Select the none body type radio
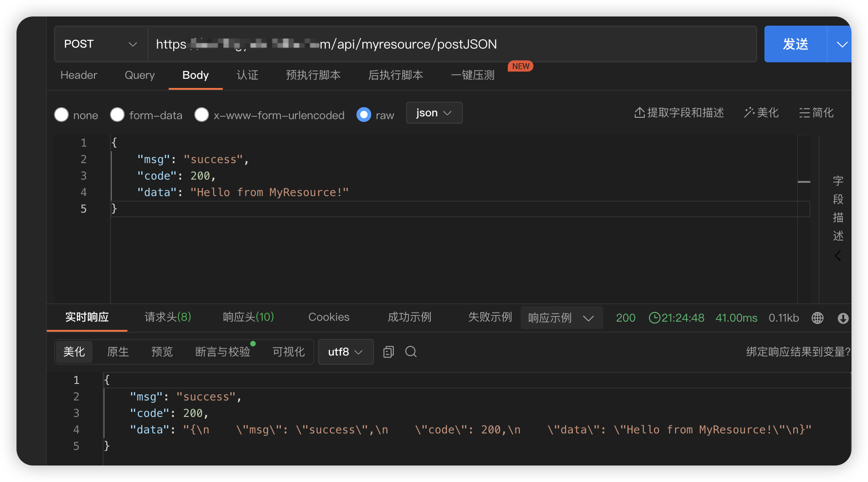The height and width of the screenshot is (482, 868). pyautogui.click(x=61, y=115)
